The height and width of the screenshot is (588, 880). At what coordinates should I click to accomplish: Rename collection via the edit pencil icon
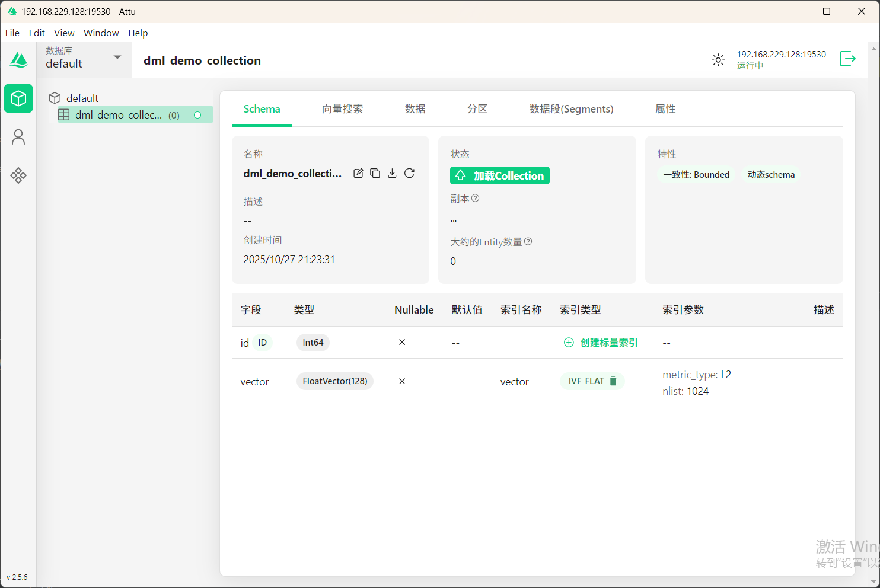tap(358, 173)
